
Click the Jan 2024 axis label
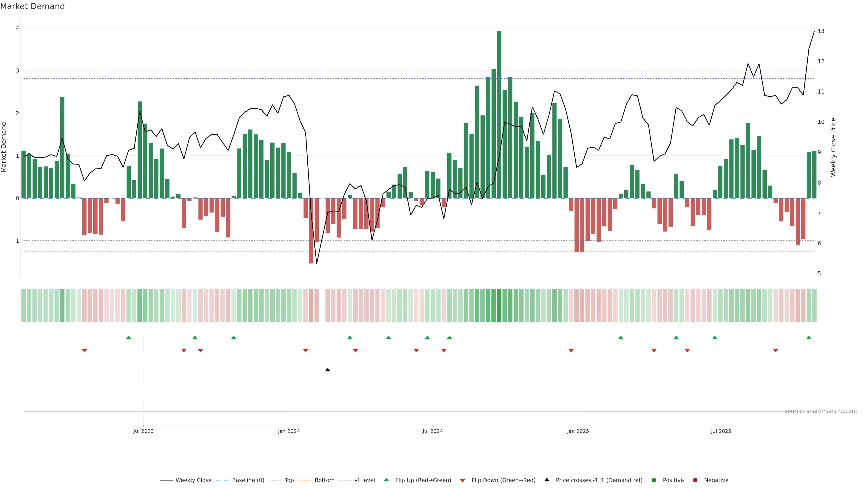(x=289, y=431)
